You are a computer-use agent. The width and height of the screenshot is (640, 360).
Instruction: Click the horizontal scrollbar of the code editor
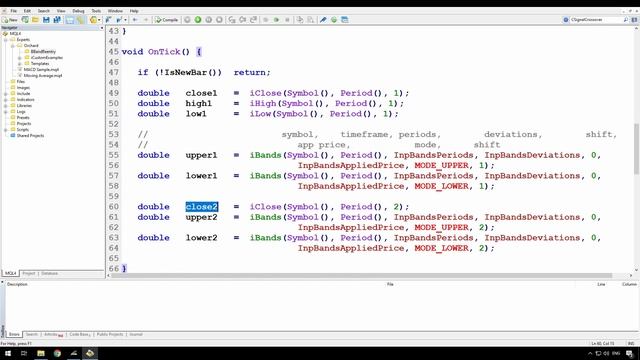point(362,276)
